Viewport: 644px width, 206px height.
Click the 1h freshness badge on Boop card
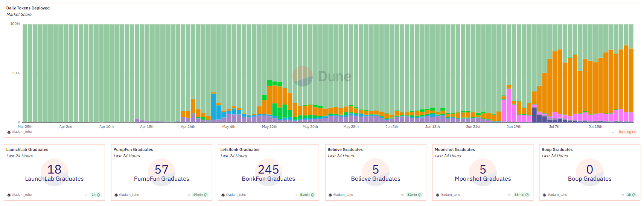631,195
